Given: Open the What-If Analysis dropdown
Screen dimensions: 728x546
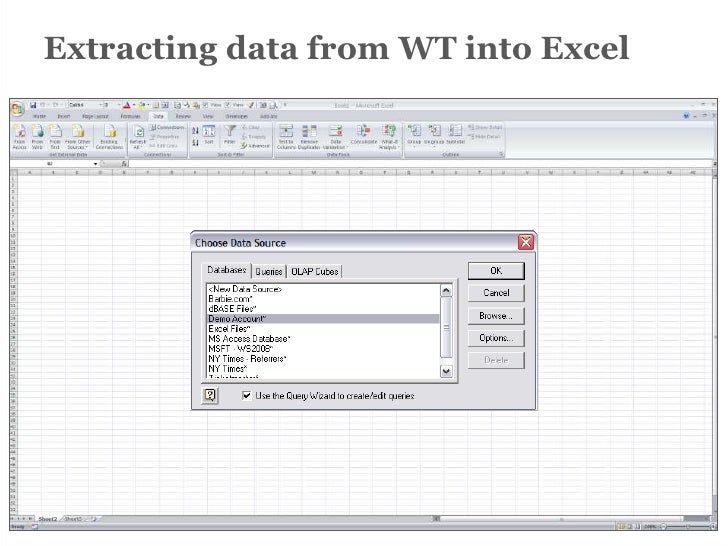Looking at the screenshot, I should [x=389, y=137].
